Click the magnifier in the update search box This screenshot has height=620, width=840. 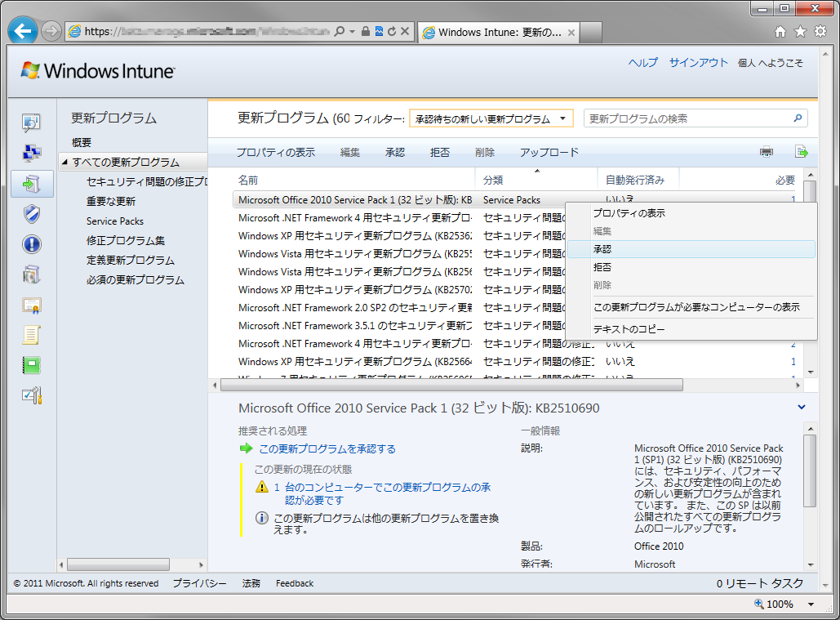[x=798, y=118]
